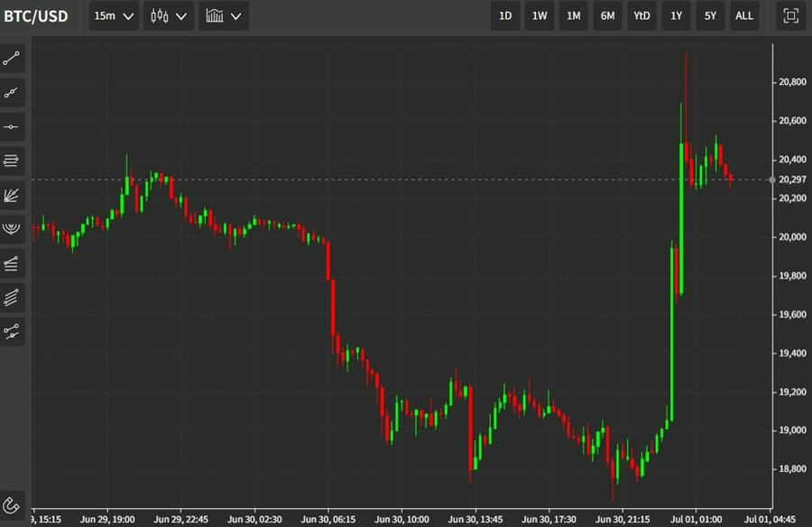Click the Jun 29, 19:00 time label

point(107,519)
